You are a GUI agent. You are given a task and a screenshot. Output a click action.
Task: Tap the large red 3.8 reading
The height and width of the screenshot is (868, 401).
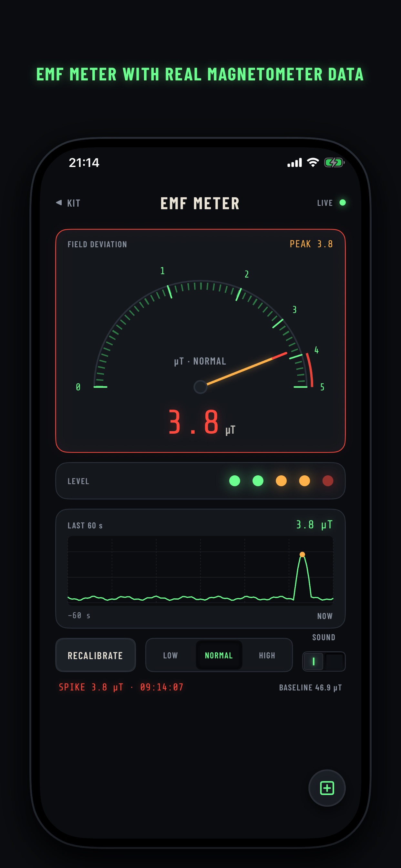194,421
